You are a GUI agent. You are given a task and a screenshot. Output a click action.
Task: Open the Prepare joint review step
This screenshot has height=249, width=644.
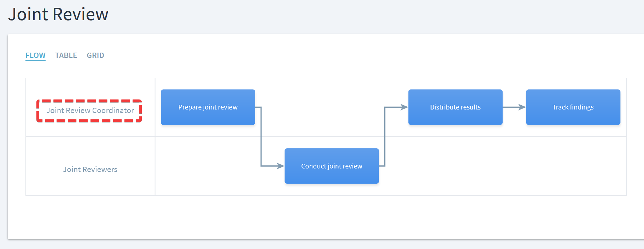pyautogui.click(x=208, y=107)
